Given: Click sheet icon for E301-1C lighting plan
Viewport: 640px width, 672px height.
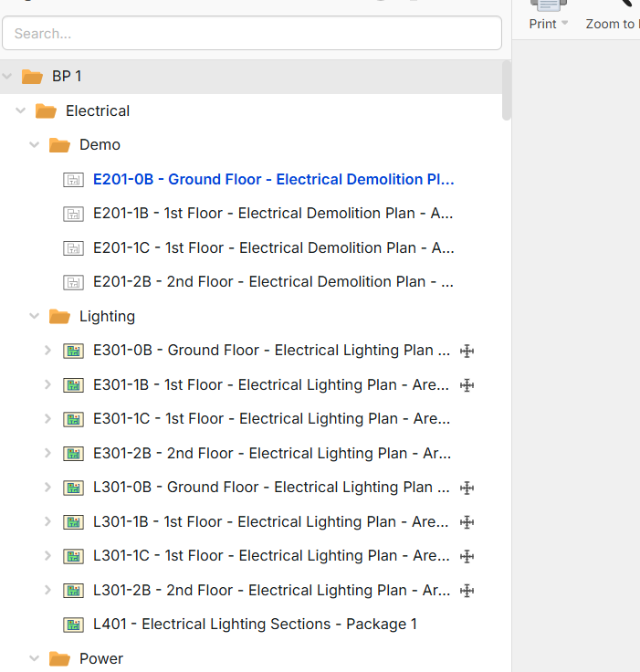Looking at the screenshot, I should (x=73, y=419).
